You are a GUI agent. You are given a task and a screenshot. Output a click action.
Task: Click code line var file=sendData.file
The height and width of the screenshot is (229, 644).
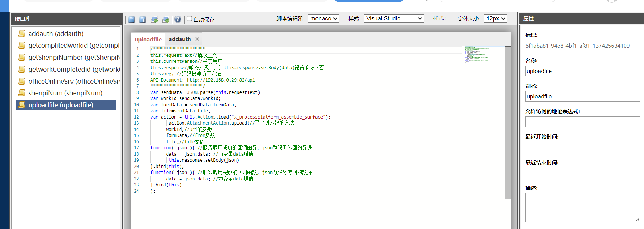(x=180, y=111)
